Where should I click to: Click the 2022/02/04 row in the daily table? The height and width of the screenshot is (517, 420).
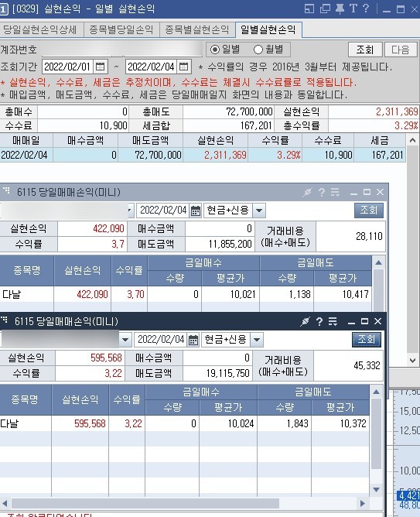click(203, 155)
